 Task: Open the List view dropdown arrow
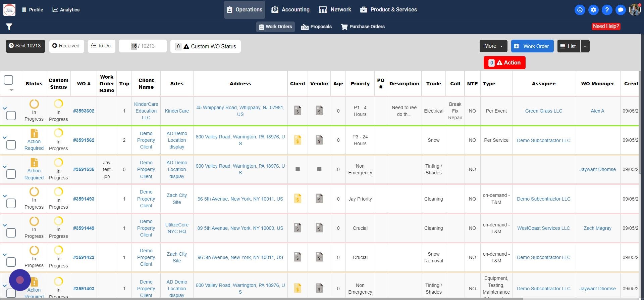(585, 46)
